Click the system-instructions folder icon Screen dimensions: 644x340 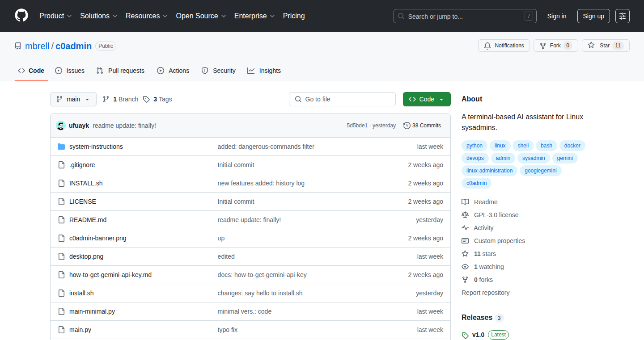tap(61, 147)
